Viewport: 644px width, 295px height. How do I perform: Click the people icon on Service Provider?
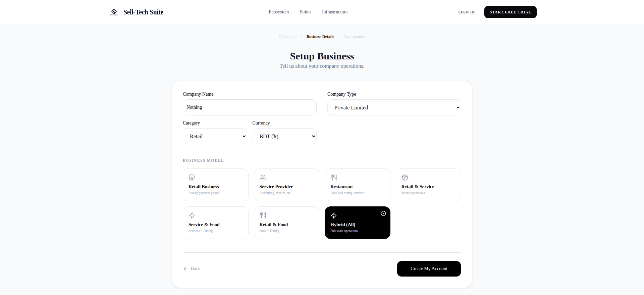point(263,178)
